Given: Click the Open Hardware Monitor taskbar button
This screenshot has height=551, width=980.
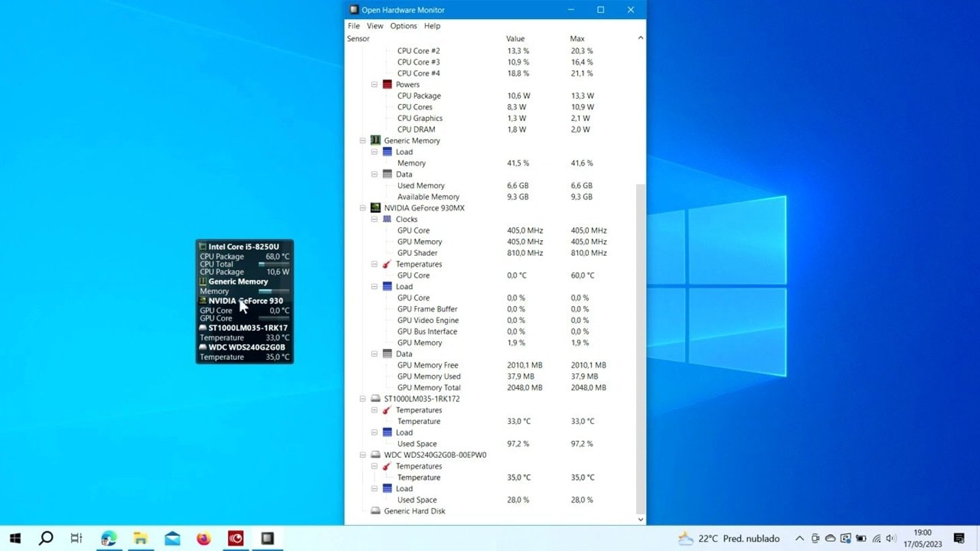Looking at the screenshot, I should 267,538.
